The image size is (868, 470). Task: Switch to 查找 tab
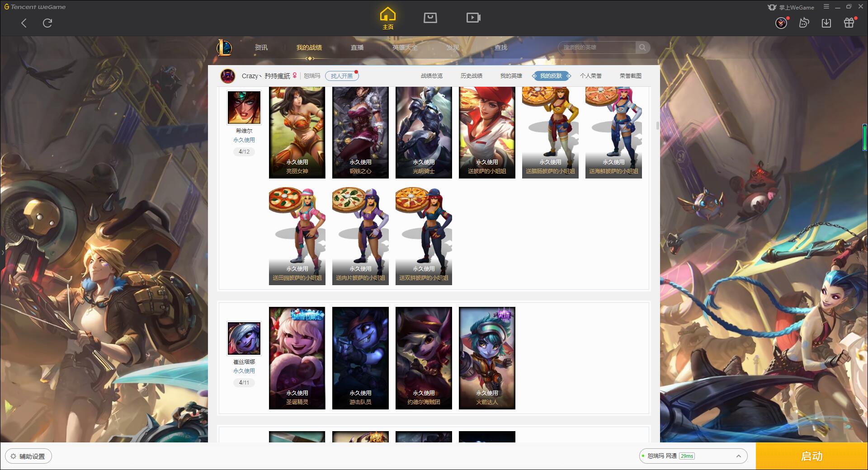point(501,47)
